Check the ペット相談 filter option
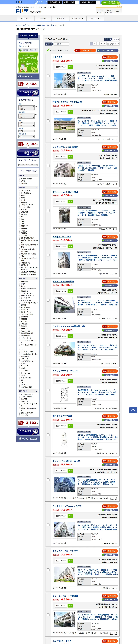 click(20, 415)
